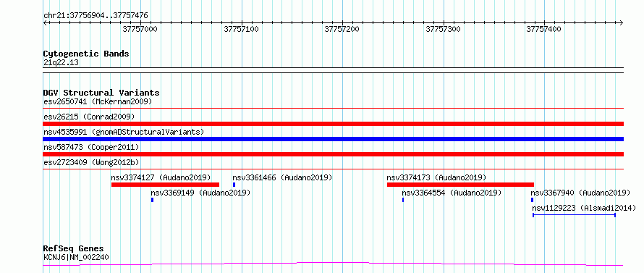The width and height of the screenshot is (644, 273).
Task: Select the blue nsv1129223 interval line
Action: (575, 215)
